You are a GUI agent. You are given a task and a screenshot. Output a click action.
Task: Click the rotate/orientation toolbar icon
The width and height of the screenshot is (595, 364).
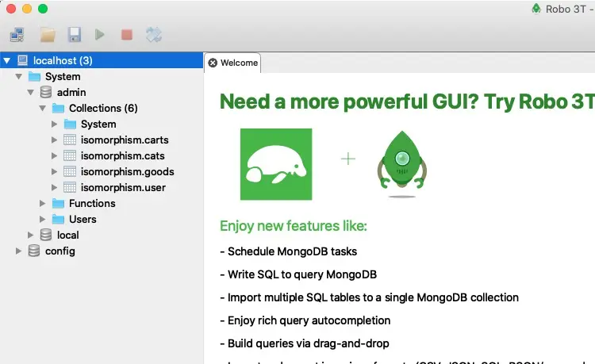154,35
